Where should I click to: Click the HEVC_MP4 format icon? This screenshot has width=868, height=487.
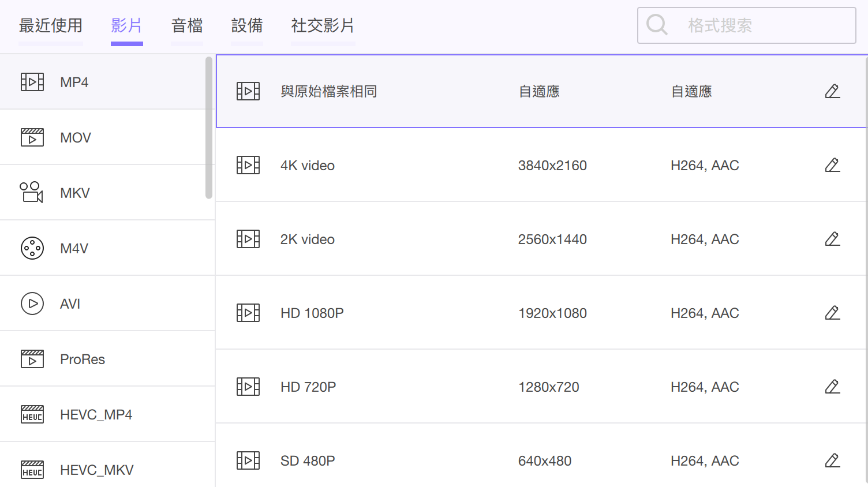coord(32,414)
